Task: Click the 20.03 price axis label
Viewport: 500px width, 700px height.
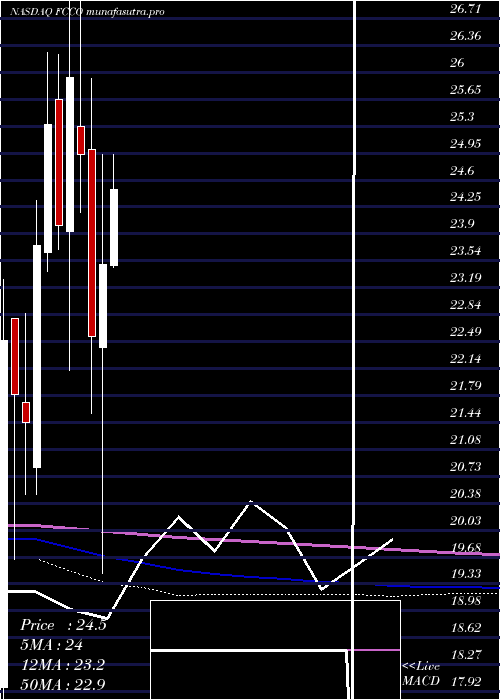Action: pos(465,521)
